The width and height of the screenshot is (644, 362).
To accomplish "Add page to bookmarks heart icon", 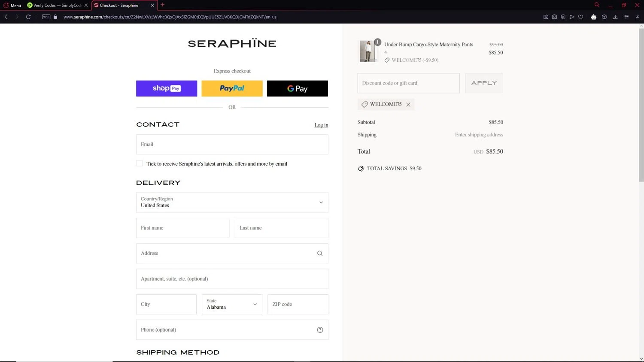I will (x=580, y=17).
